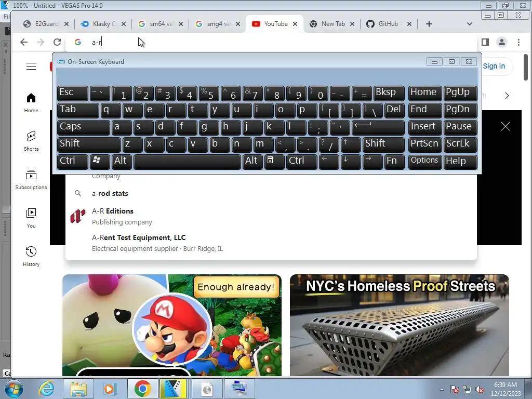
Task: Click the context menu key on keyboard
Action: tap(274, 162)
